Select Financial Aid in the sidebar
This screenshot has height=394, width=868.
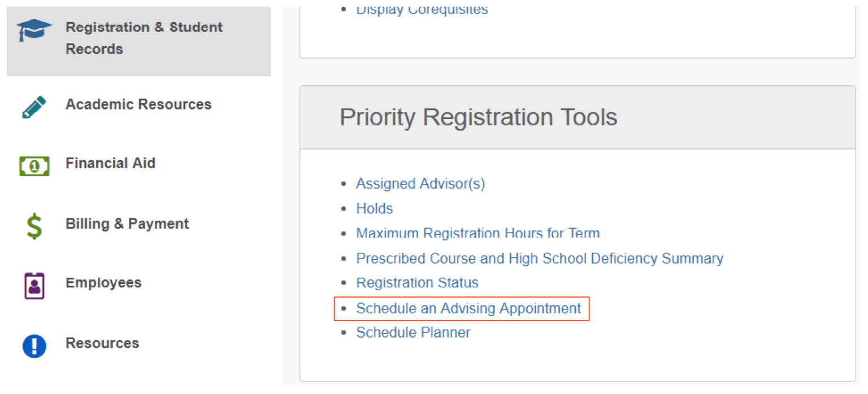click(111, 164)
